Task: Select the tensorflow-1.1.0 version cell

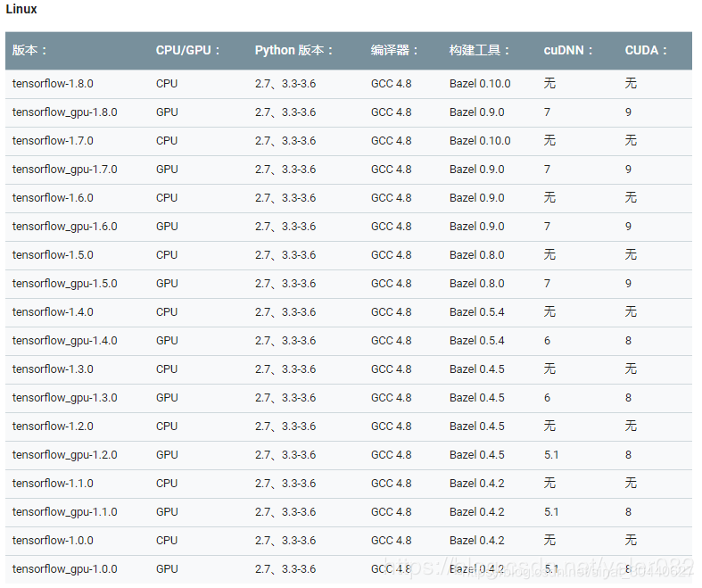Action: tap(53, 484)
